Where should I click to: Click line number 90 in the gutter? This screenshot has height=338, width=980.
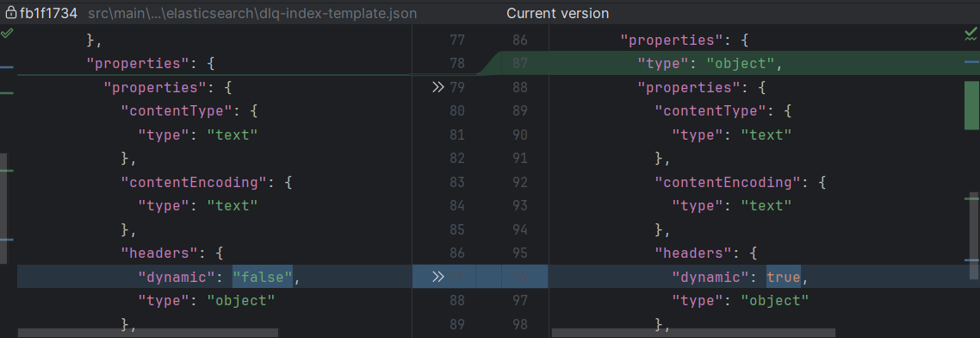[x=520, y=135]
